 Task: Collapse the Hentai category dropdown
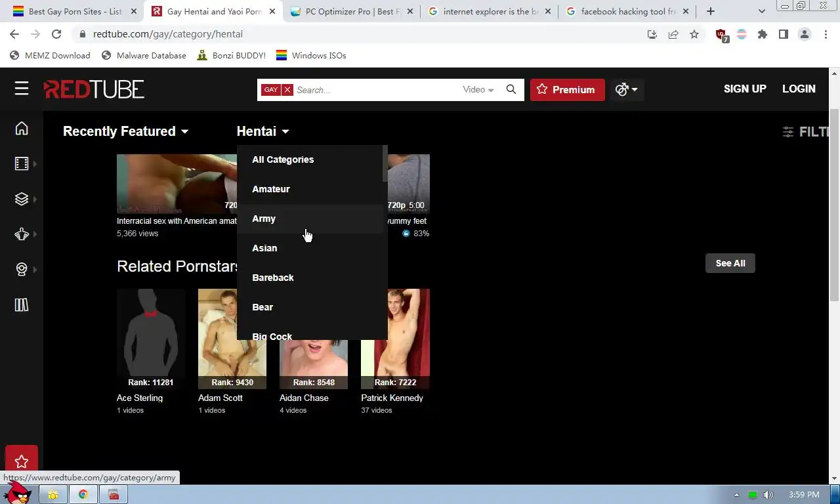[262, 131]
